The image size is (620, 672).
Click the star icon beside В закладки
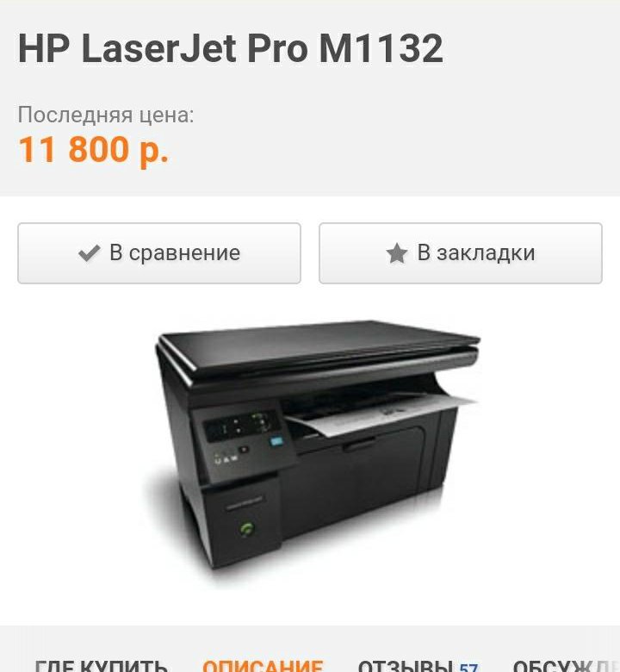pos(396,252)
